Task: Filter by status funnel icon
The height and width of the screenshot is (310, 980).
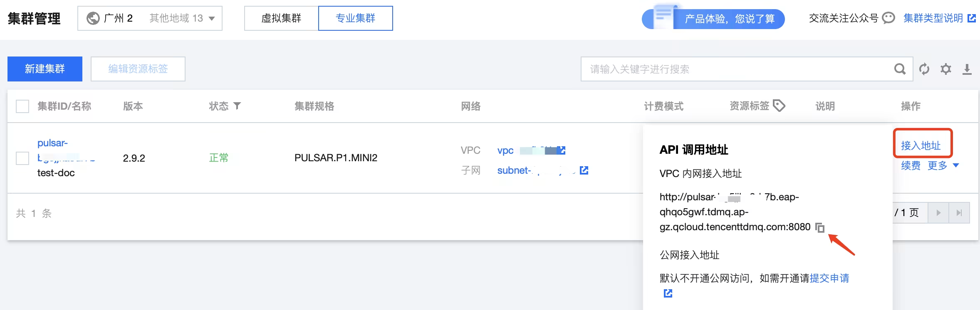Action: tap(237, 106)
